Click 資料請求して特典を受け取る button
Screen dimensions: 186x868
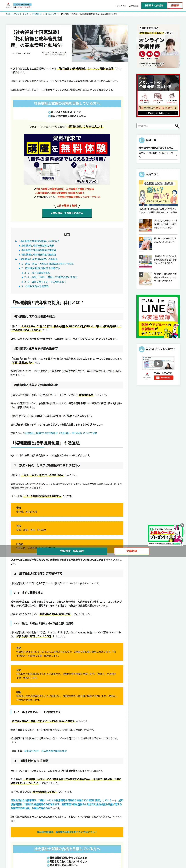coord(66,213)
